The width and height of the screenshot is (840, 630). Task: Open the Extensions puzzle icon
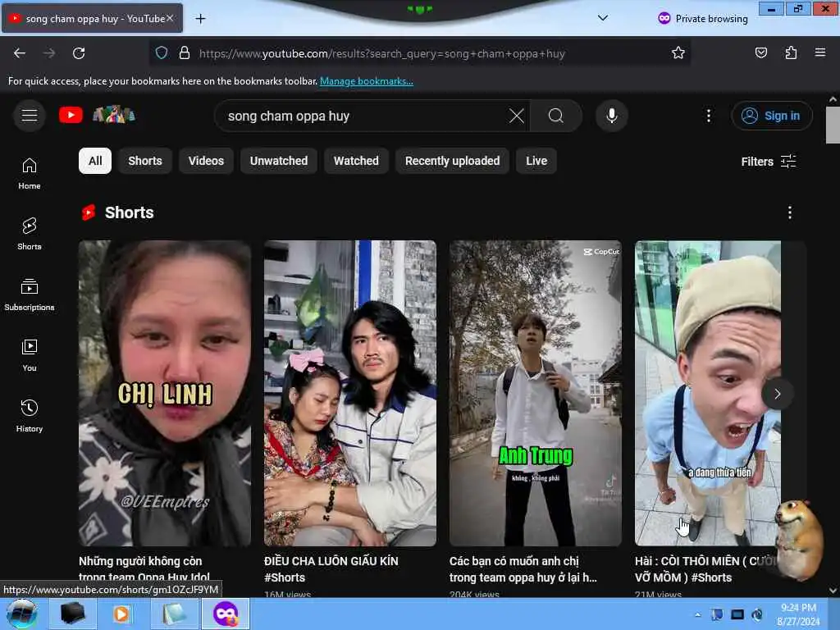click(x=791, y=53)
